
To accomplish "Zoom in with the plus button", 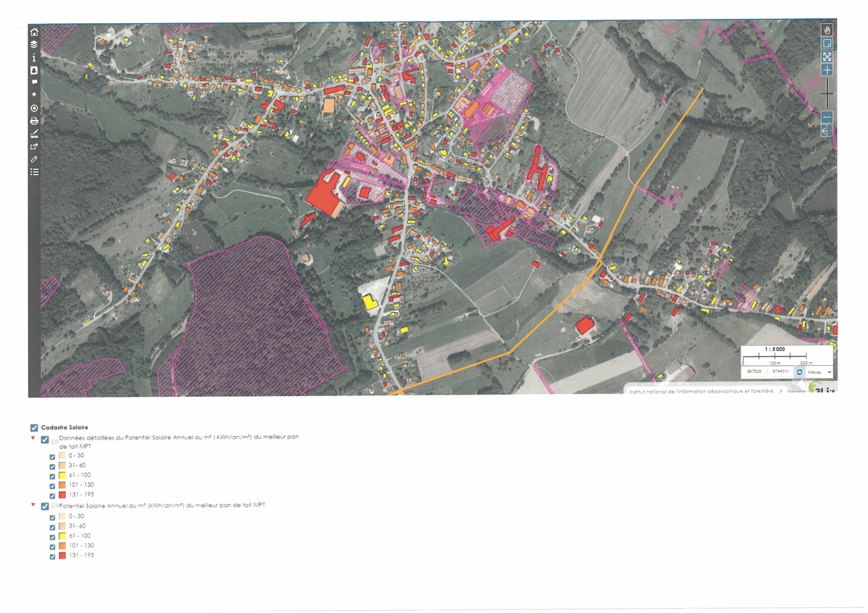I will 827,70.
